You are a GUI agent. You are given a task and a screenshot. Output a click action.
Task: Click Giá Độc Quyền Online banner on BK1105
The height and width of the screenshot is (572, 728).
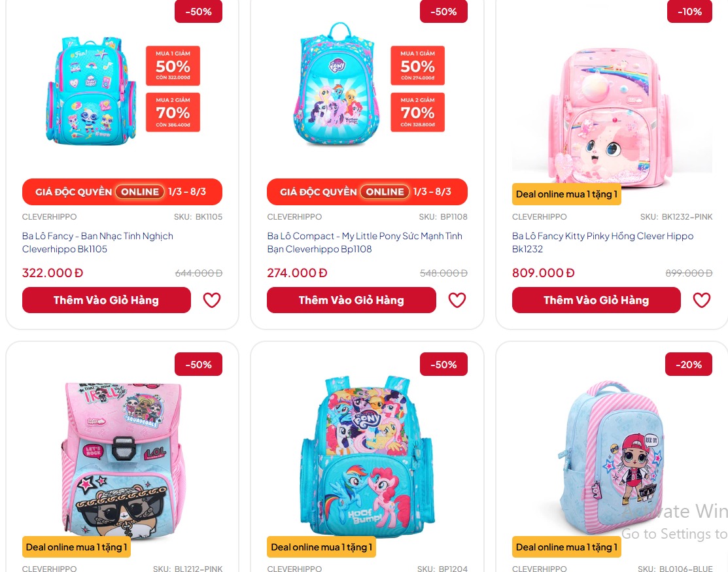click(x=122, y=192)
